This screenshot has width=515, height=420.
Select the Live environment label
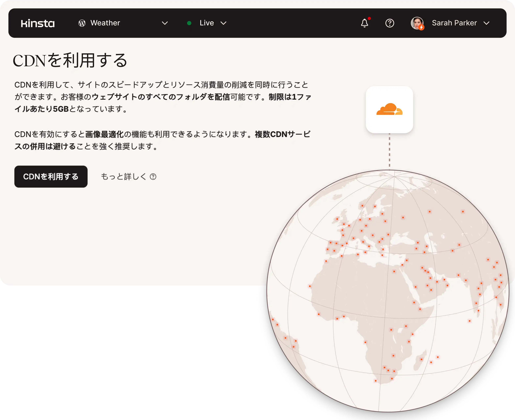point(207,23)
